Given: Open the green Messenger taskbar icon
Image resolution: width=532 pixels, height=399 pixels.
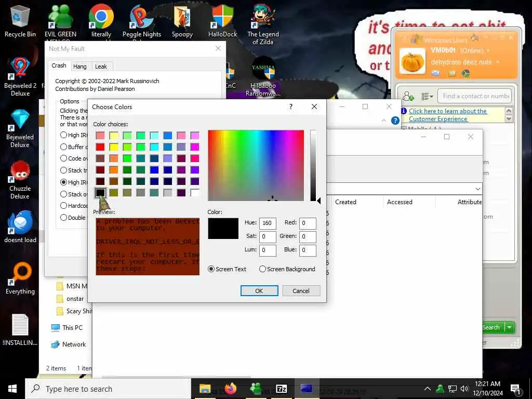Looking at the screenshot, I should (256, 389).
